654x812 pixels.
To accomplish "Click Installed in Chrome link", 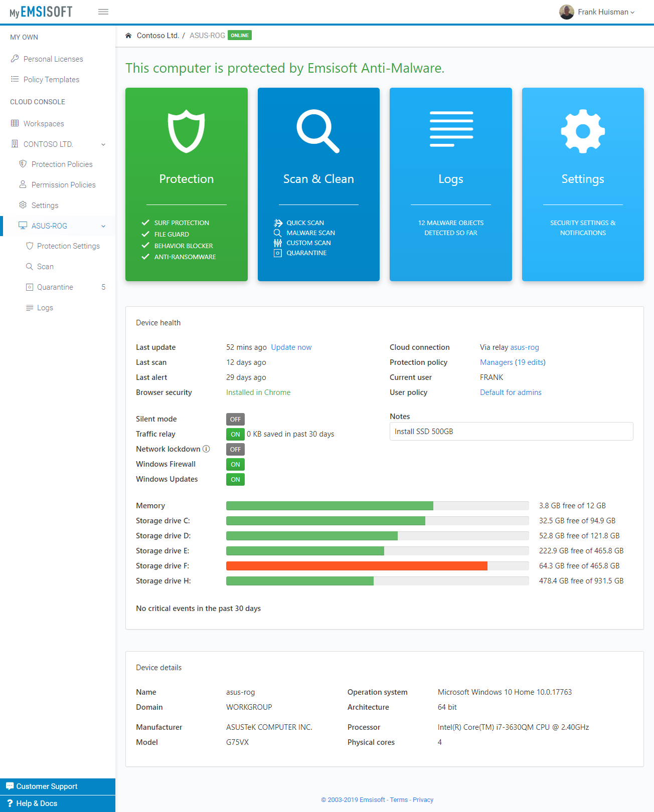I will [258, 392].
